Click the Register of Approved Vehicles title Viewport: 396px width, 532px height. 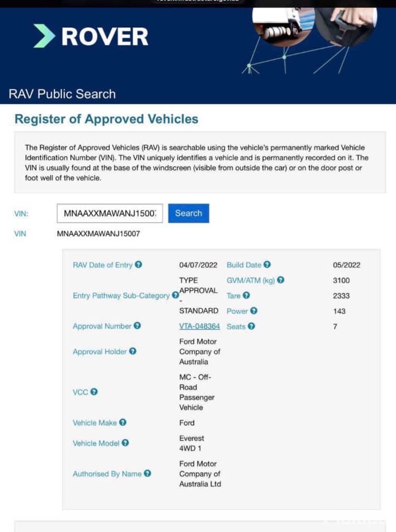pos(106,119)
